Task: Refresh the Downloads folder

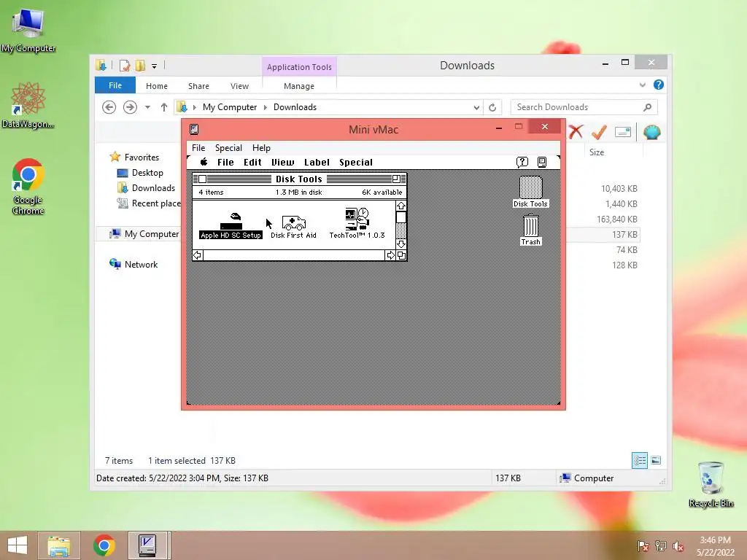Action: tap(492, 108)
